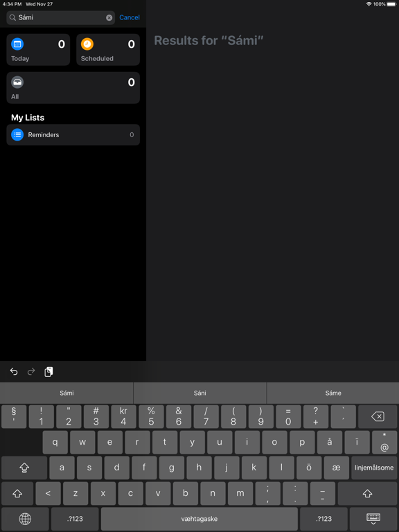
Task: Tap the % 5 key
Action: (x=151, y=416)
